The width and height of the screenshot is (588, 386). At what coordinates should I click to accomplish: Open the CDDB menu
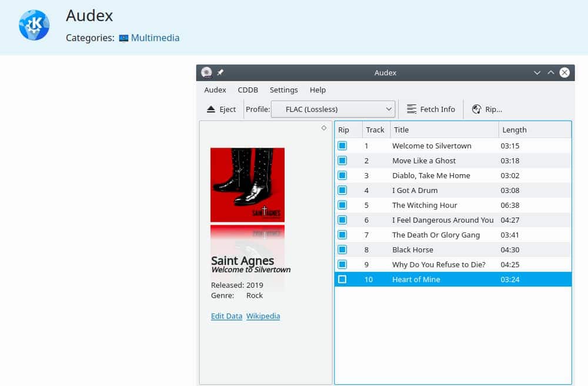click(248, 90)
